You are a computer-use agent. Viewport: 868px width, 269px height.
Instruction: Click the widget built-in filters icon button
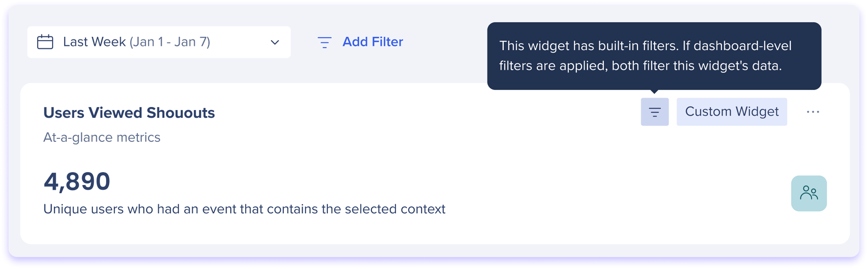(655, 112)
